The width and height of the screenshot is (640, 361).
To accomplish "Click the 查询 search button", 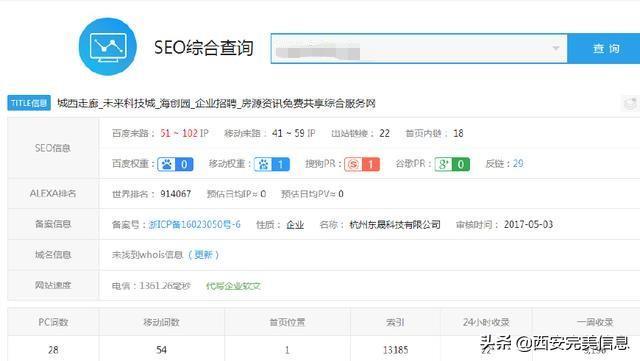I will [606, 49].
